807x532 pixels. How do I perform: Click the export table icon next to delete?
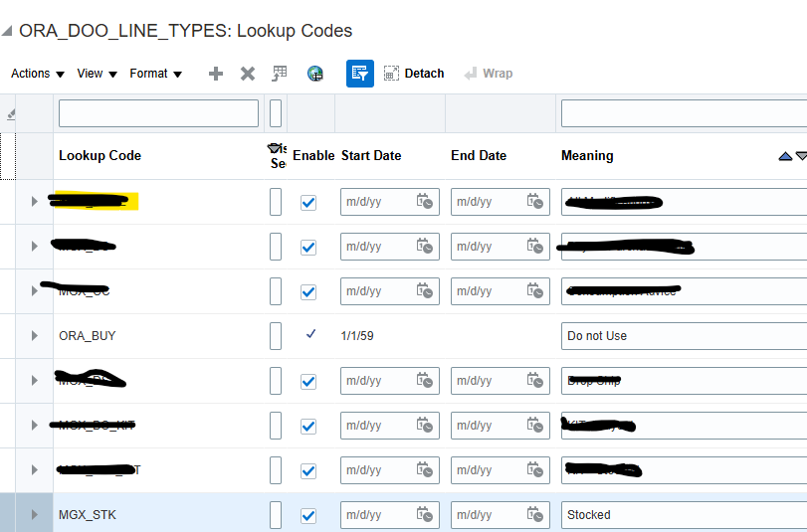[x=280, y=74]
